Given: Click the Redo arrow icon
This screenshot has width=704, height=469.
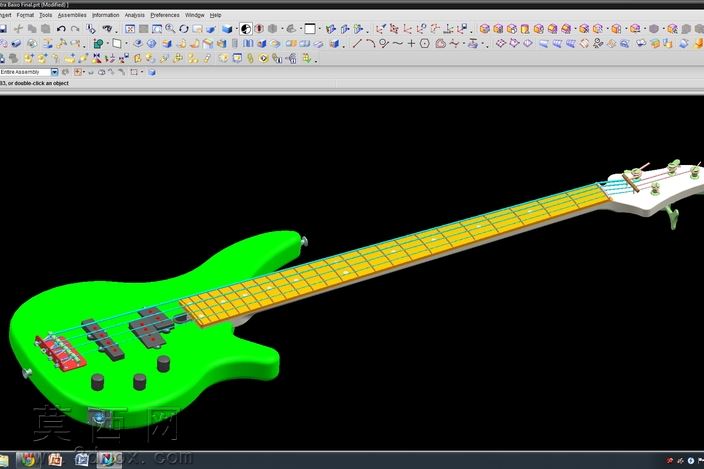Looking at the screenshot, I should coord(75,29).
